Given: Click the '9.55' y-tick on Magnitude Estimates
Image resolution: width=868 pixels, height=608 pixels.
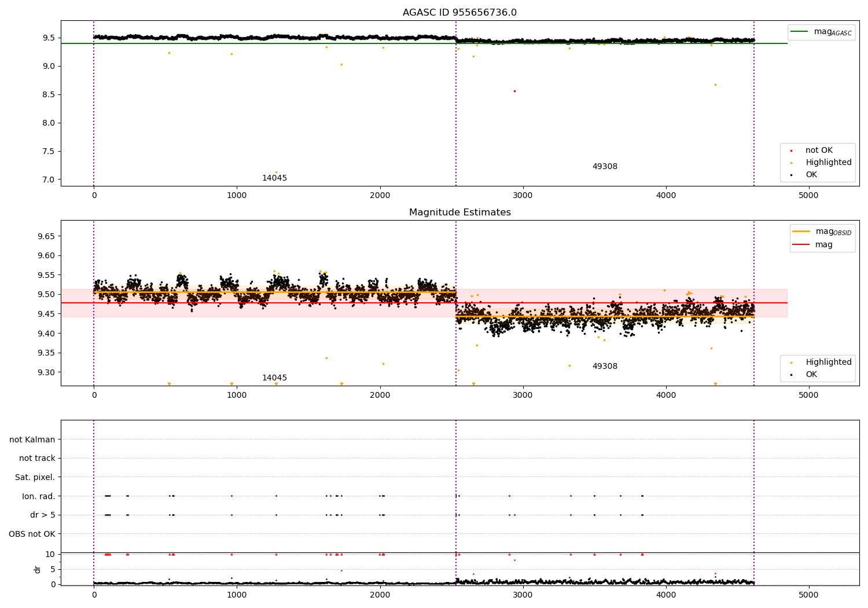Looking at the screenshot, I should [x=46, y=276].
